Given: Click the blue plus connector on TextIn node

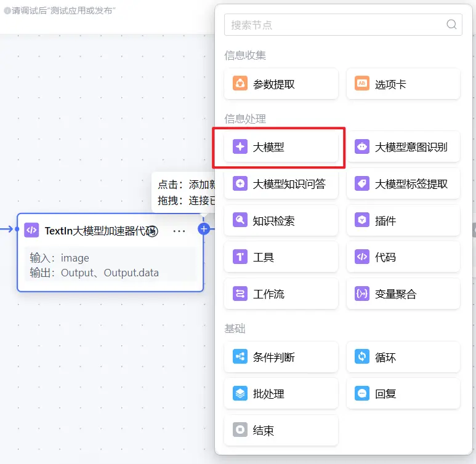Looking at the screenshot, I should click(204, 229).
